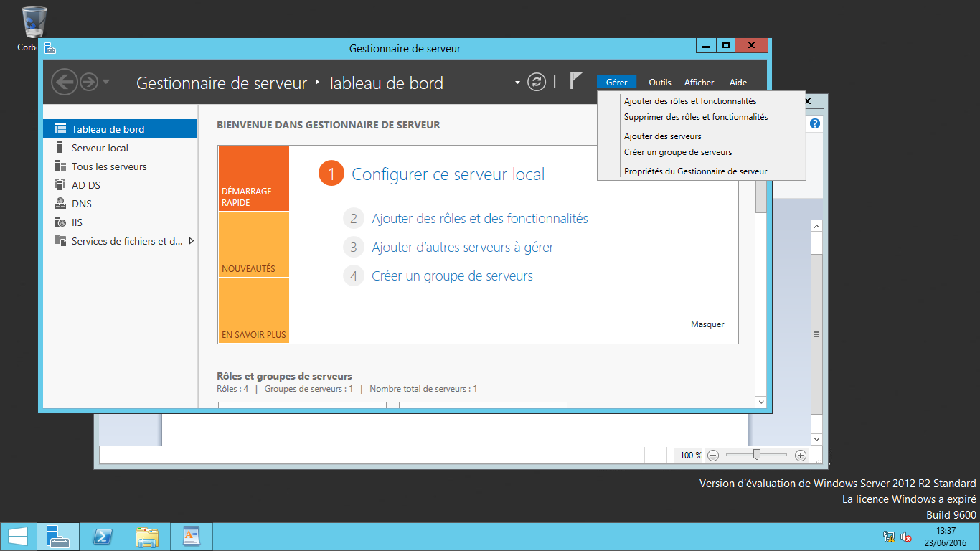Click zoom out minus in background window
This screenshot has width=980, height=551.
click(712, 456)
